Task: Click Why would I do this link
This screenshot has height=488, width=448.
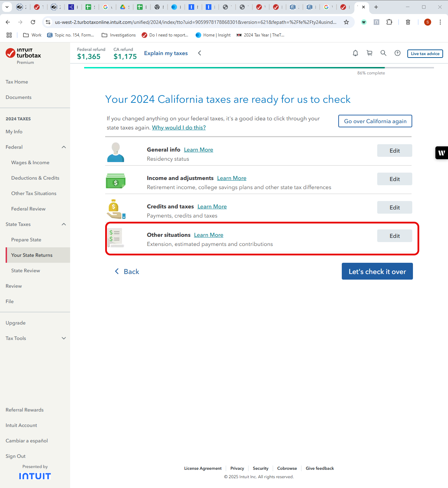Action: 179,127
